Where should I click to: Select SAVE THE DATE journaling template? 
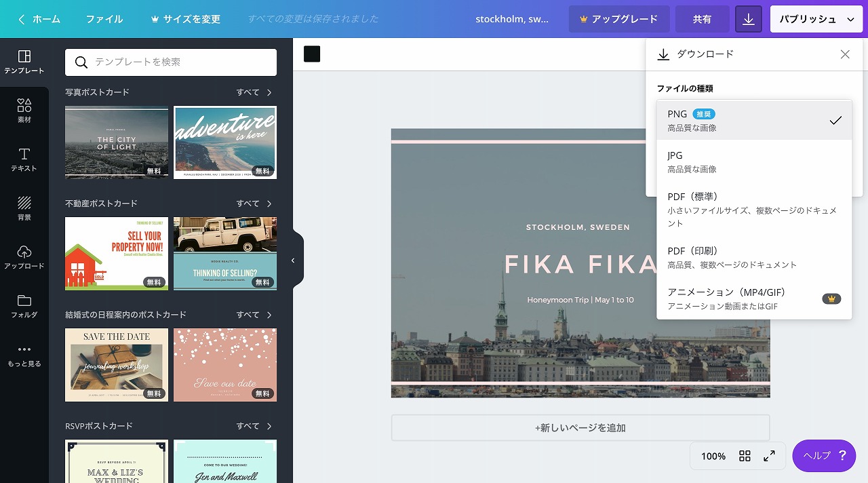(x=117, y=365)
